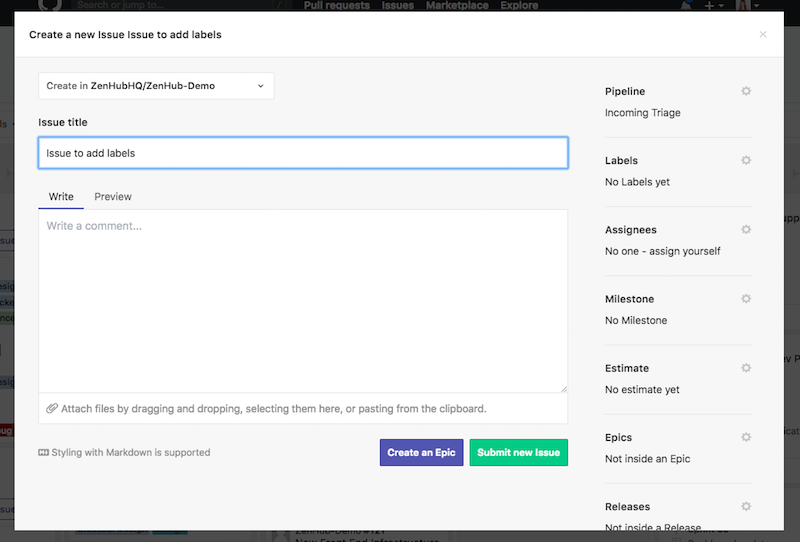Open the Assignees gear settings
The width and height of the screenshot is (800, 542).
[746, 230]
